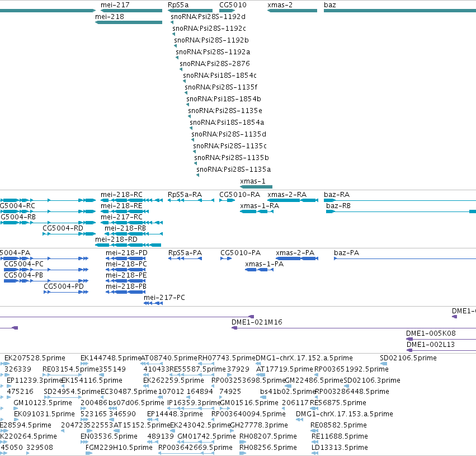Select the mei-217 gene bar
This screenshot has height=456, width=476.
[x=131, y=11]
